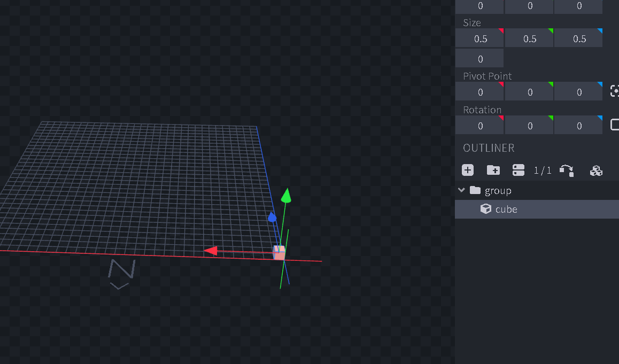Add a new cube from the Outliner toolbar
This screenshot has width=619, height=364.
click(468, 170)
